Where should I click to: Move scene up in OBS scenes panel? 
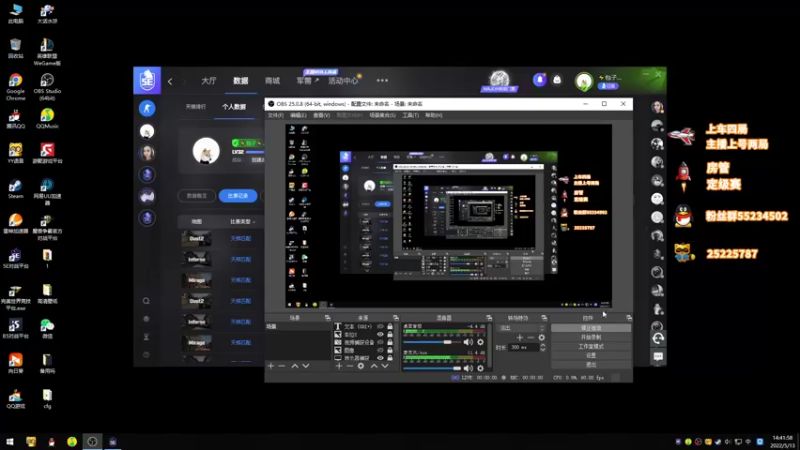tap(295, 366)
